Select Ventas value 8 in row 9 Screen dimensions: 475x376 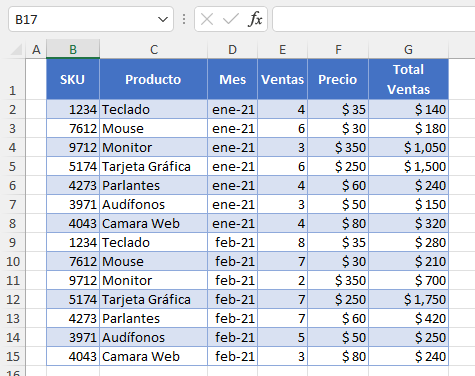(x=282, y=242)
